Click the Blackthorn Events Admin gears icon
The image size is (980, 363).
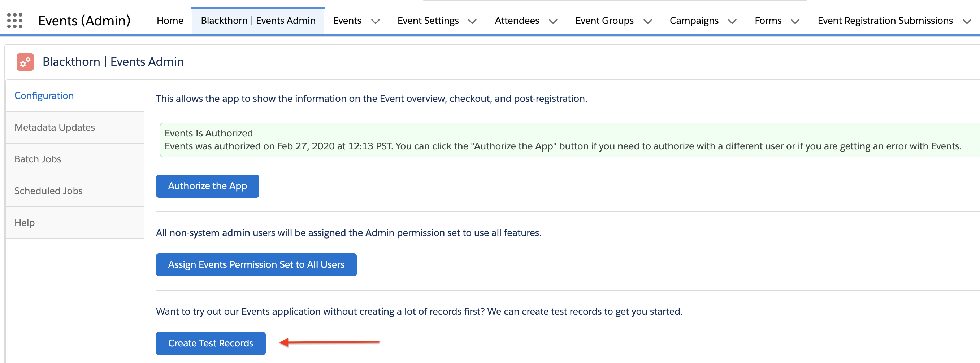(25, 62)
